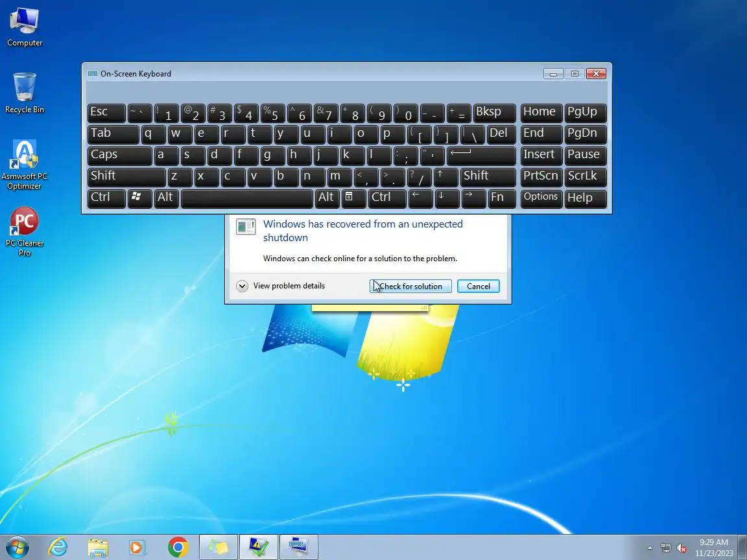The image size is (747, 560).
Task: Show hidden system tray icons
Action: point(650,548)
